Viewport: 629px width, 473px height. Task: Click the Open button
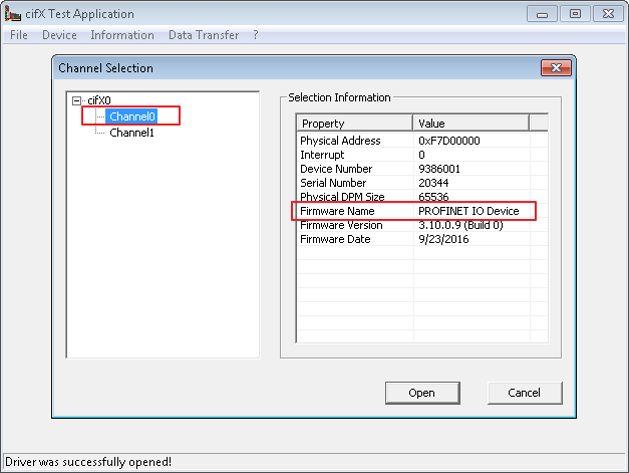pos(422,393)
